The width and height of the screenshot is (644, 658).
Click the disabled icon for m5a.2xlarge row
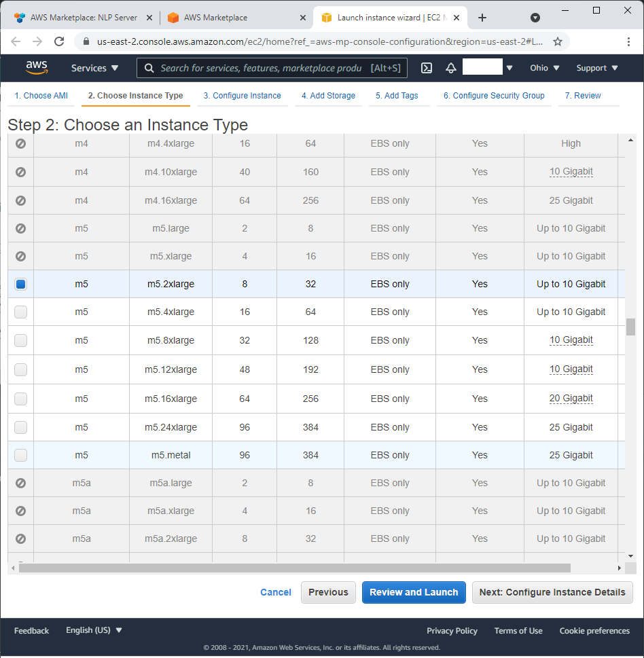[x=20, y=538]
